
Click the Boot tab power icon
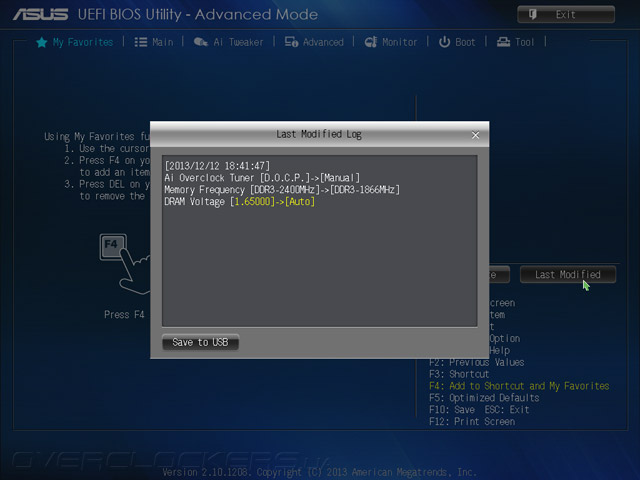(x=444, y=42)
